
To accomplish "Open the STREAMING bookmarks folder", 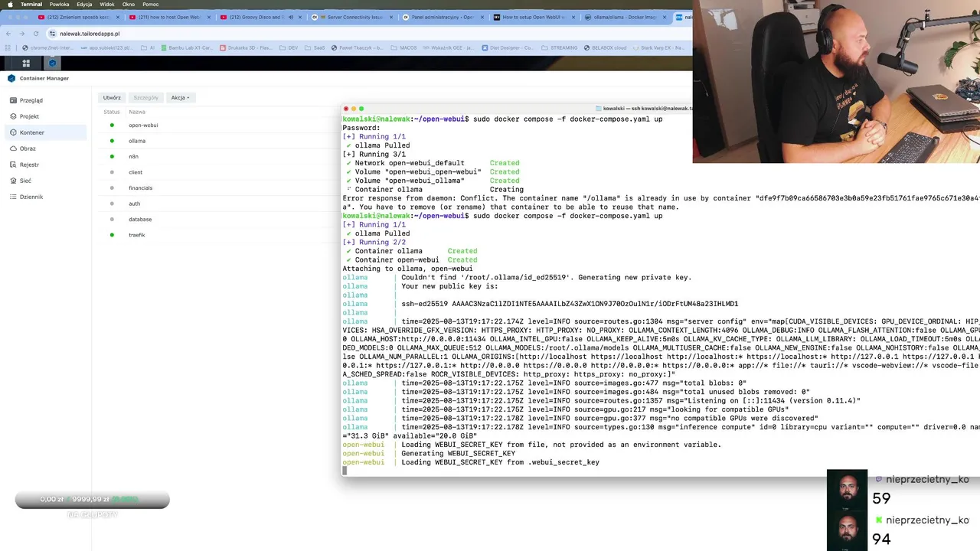I will point(560,47).
